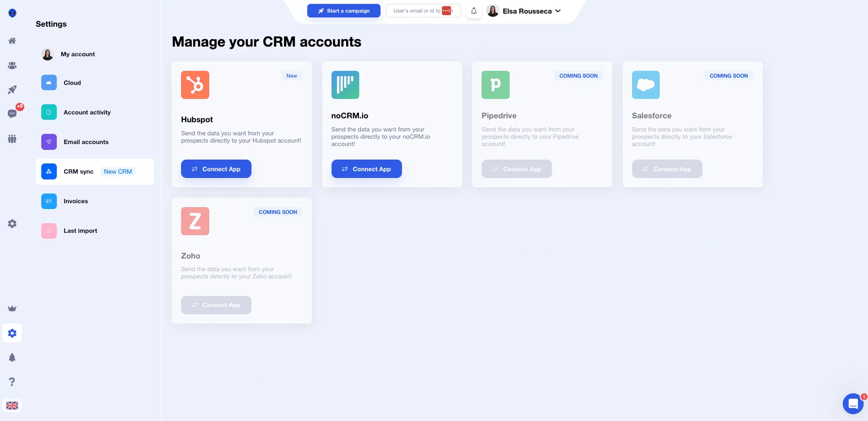
Task: Open the chat support widget bubble
Action: tap(853, 404)
